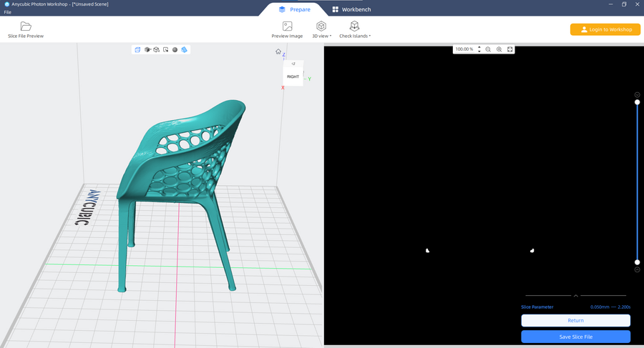Click the Preview Image icon
This screenshot has height=348, width=644.
pyautogui.click(x=287, y=26)
